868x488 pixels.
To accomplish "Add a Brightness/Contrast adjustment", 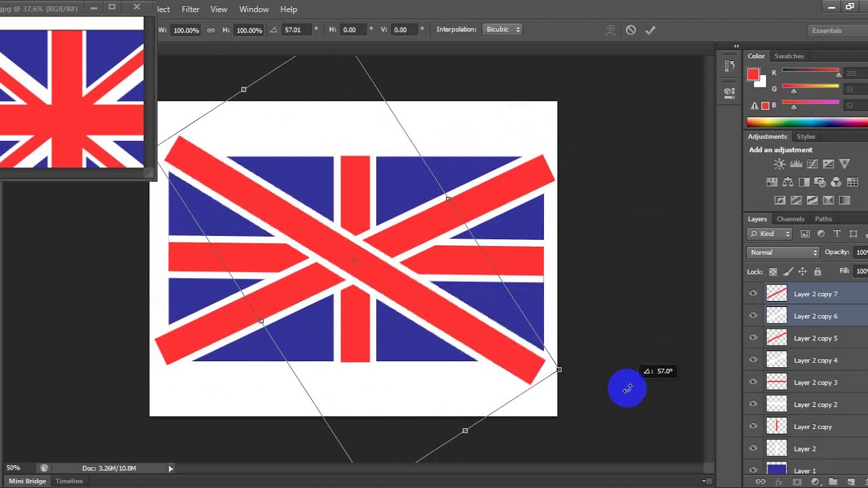I will click(x=779, y=164).
